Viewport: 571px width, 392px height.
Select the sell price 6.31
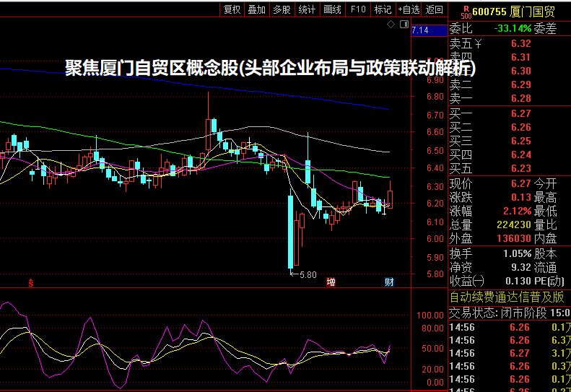(x=520, y=57)
